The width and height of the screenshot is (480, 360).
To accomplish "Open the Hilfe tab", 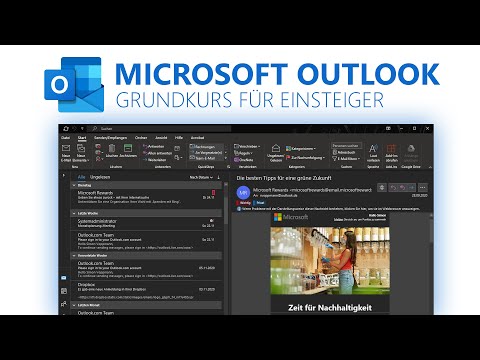I will [179, 138].
